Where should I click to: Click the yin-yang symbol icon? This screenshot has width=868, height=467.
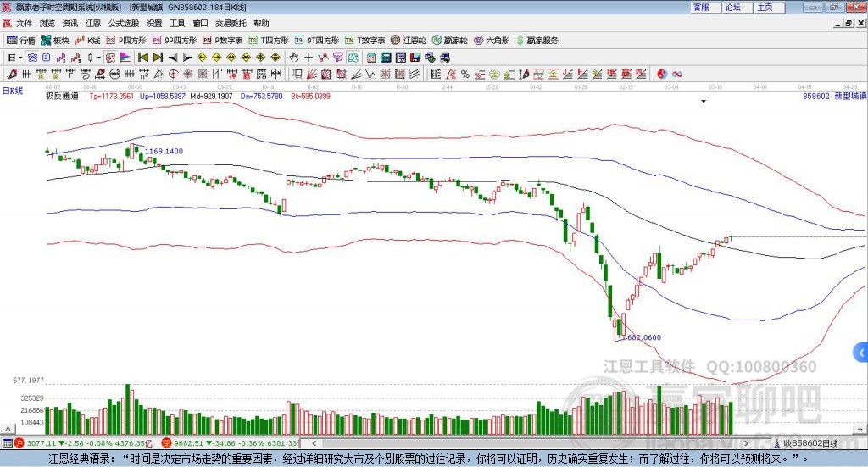point(662,74)
